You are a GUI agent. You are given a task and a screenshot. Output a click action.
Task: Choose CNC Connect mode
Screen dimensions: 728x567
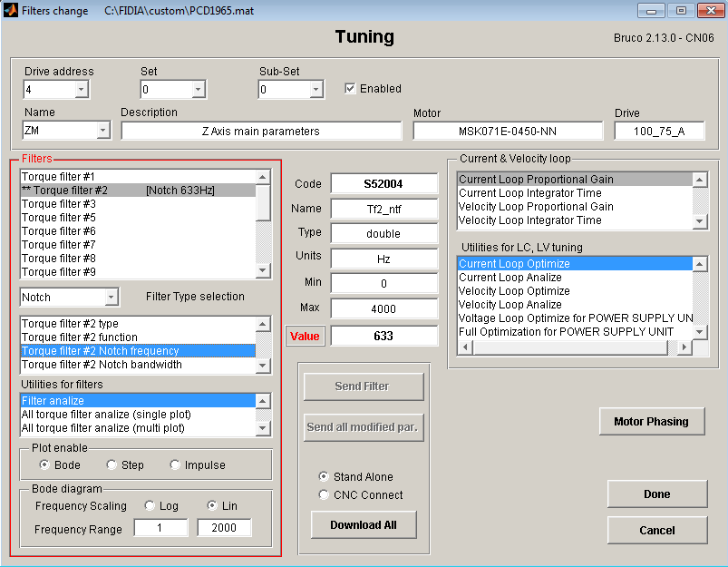click(x=325, y=495)
